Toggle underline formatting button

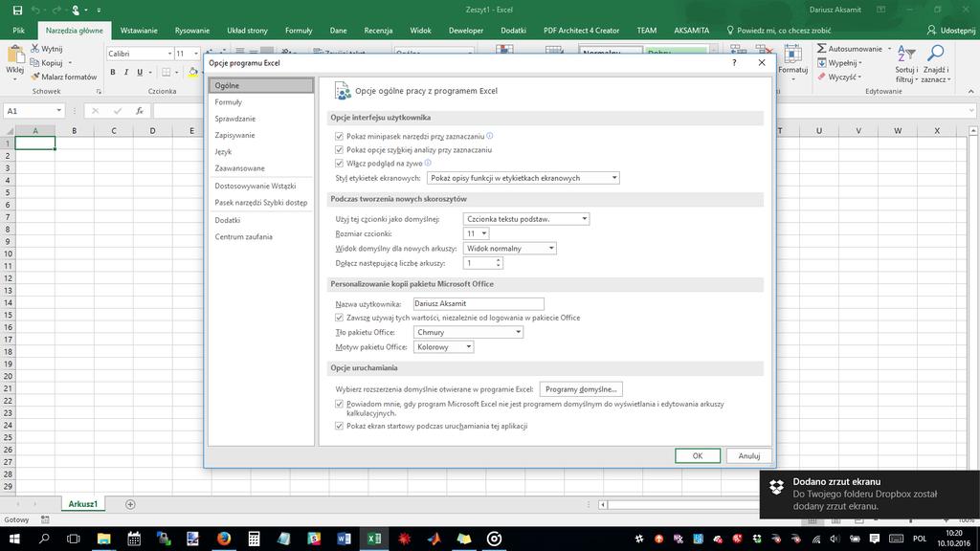pos(140,73)
